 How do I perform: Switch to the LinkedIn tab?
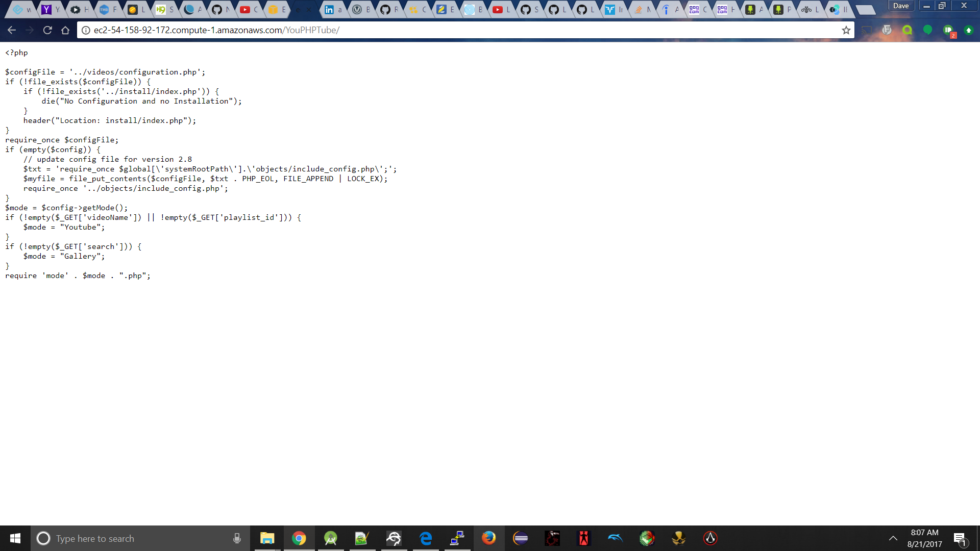[x=334, y=9]
